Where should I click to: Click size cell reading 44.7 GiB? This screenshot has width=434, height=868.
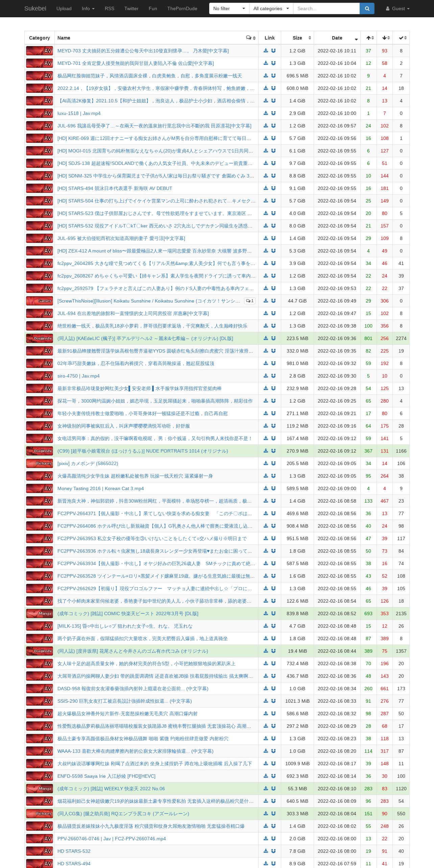[x=297, y=301]
